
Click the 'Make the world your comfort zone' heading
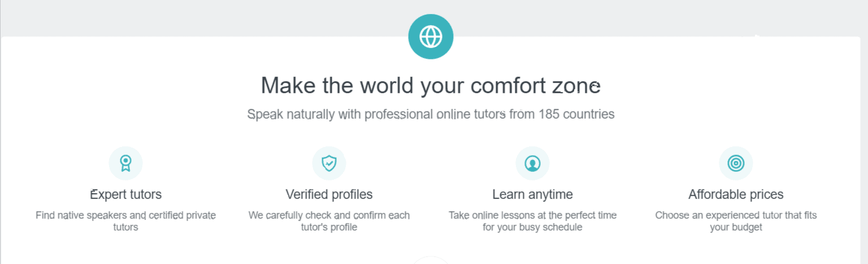431,85
